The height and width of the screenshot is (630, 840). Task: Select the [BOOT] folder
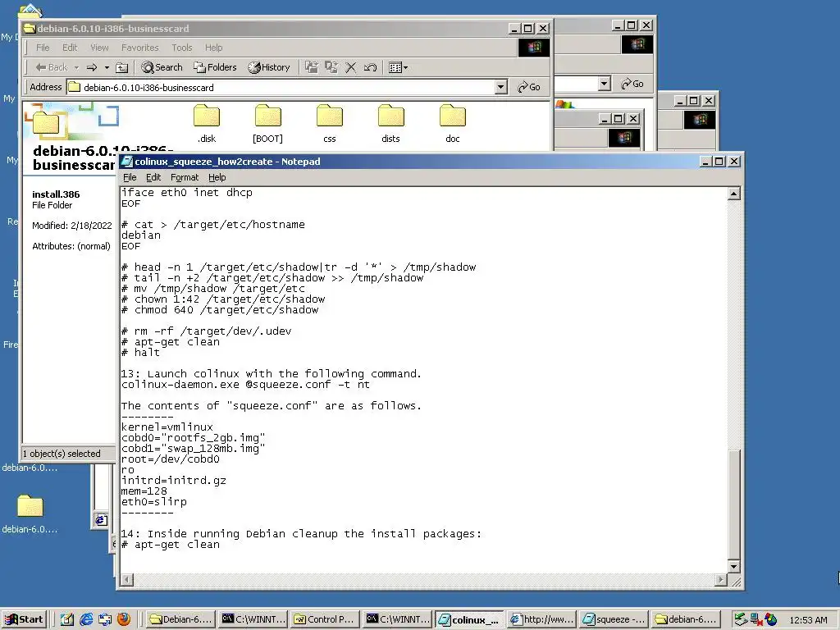[268, 124]
